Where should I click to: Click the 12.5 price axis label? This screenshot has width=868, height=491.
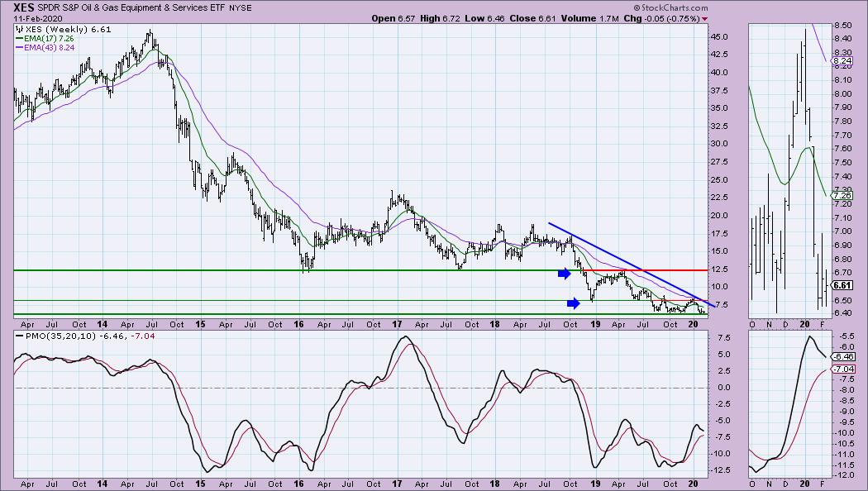pos(721,269)
